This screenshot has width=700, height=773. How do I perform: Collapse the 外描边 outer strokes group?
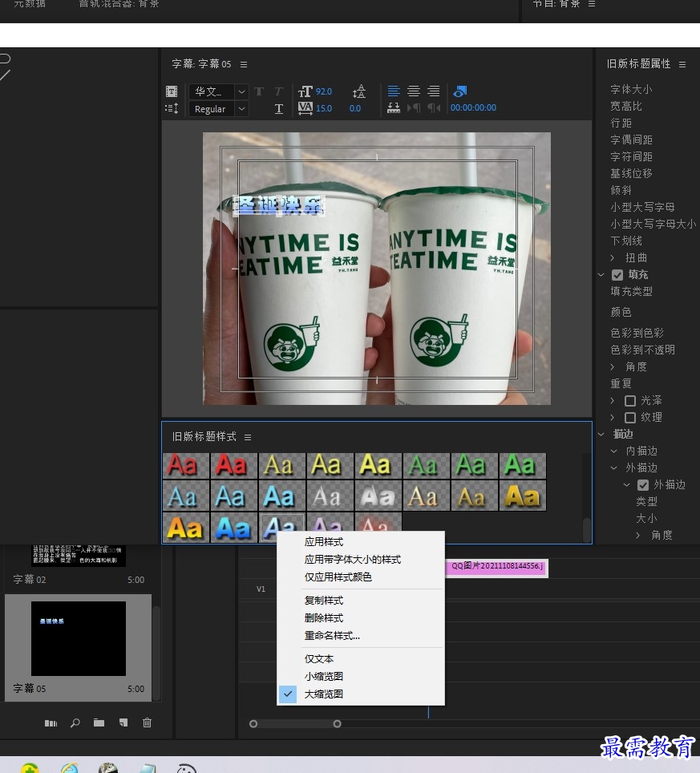[613, 467]
